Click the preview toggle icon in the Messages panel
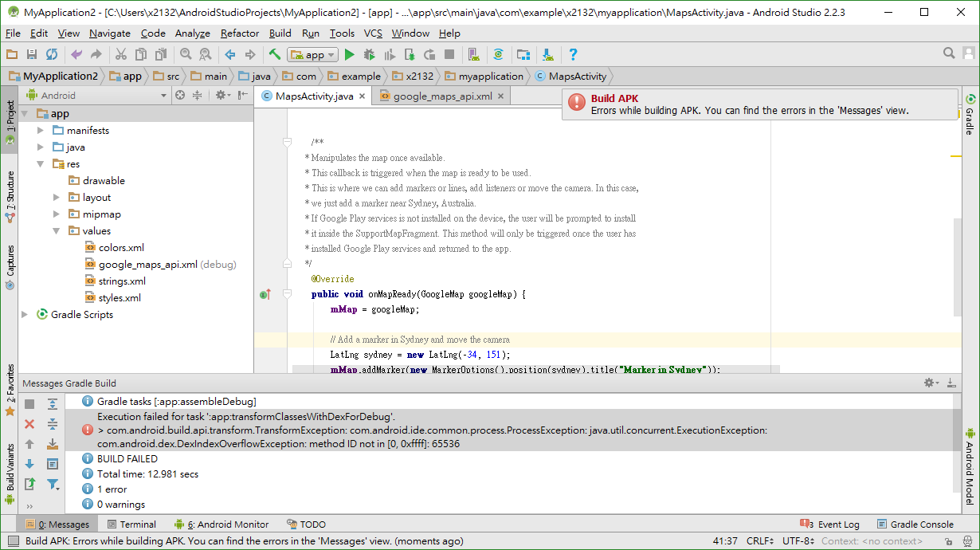Viewport: 980px width, 550px height. 53,464
